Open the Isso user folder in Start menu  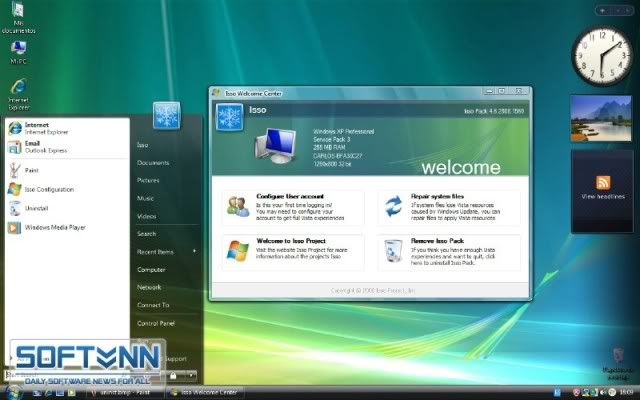click(x=142, y=145)
